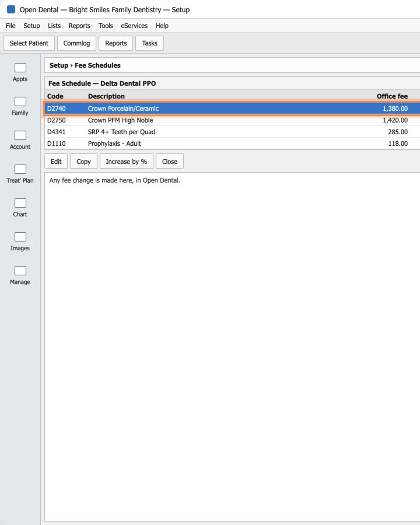
Task: Click the Edit button
Action: [x=56, y=162]
